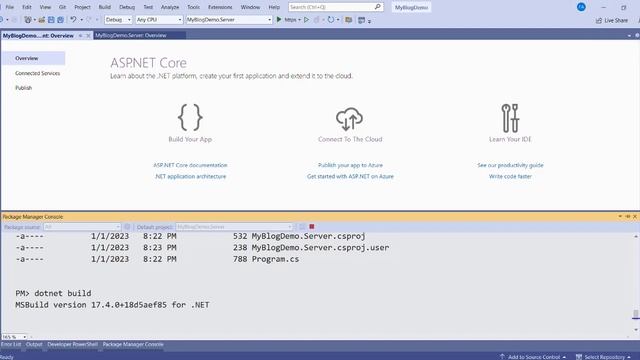Switch to the Output tab

click(34, 344)
